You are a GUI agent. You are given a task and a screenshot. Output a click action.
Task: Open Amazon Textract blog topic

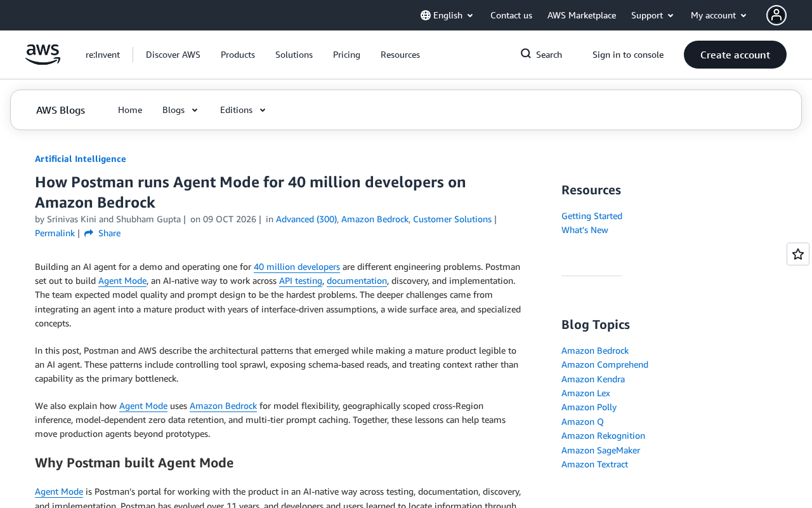pos(594,464)
